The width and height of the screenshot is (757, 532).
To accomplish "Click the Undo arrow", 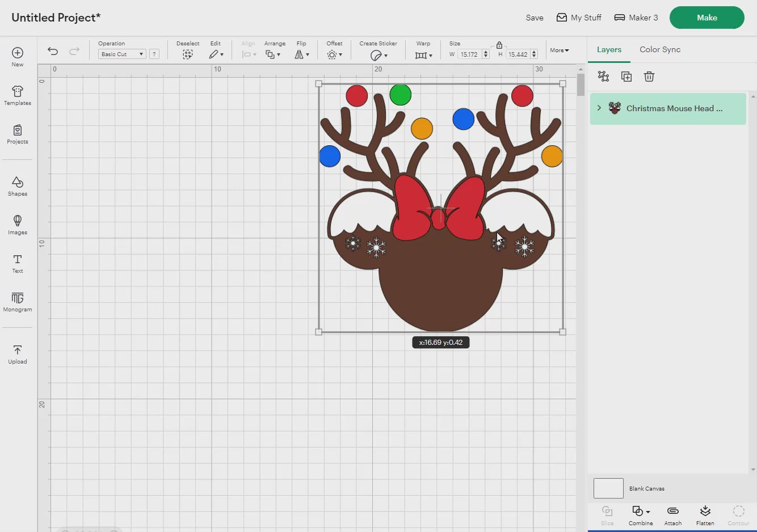I will pos(53,51).
